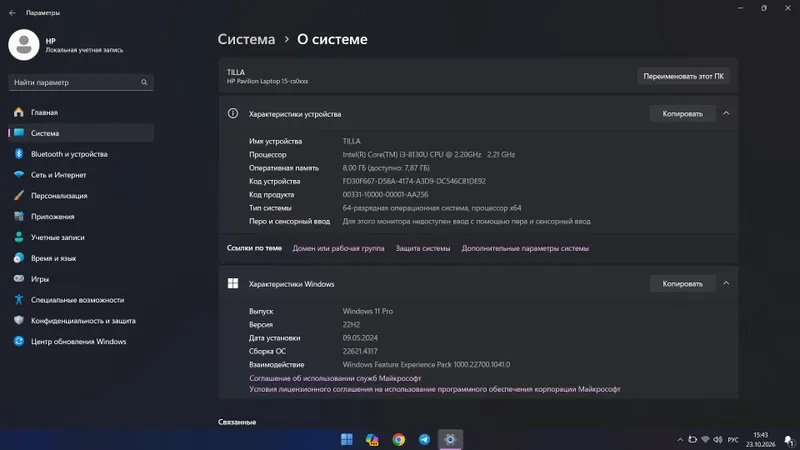Click the Конфиденциальность shield icon
Viewport: 800px width, 450px height.
coord(19,320)
